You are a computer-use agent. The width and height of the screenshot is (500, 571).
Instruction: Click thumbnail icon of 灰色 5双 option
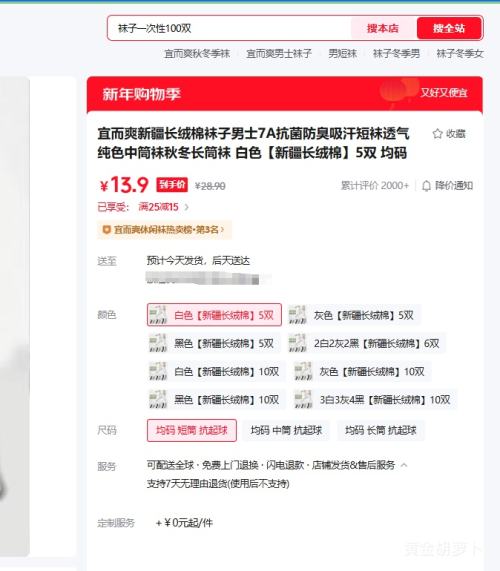click(x=297, y=315)
